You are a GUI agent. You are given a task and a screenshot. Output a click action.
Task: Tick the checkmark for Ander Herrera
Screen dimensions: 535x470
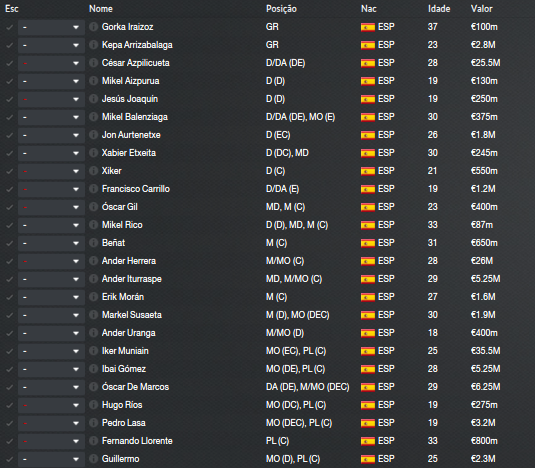point(10,261)
